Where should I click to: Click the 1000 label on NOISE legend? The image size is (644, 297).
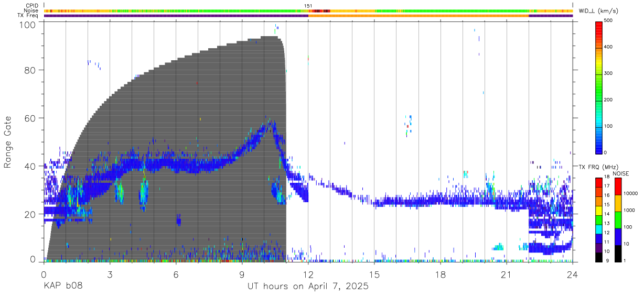click(629, 210)
